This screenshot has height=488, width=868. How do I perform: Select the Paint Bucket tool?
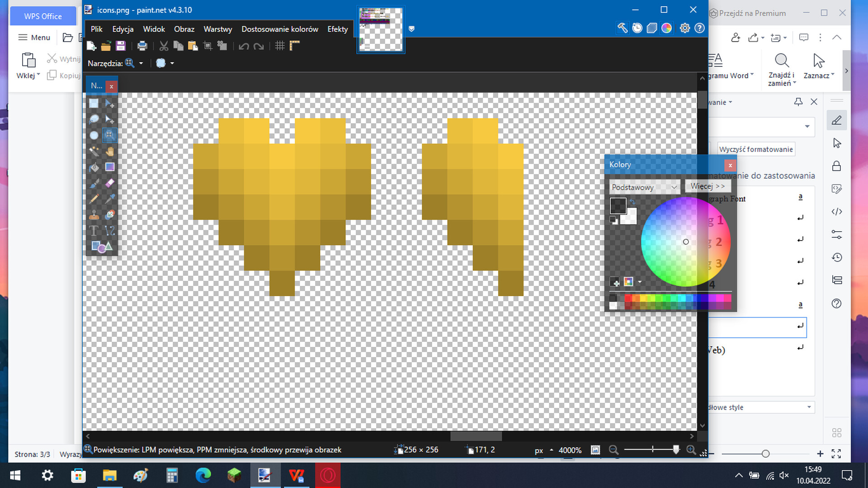(x=94, y=167)
